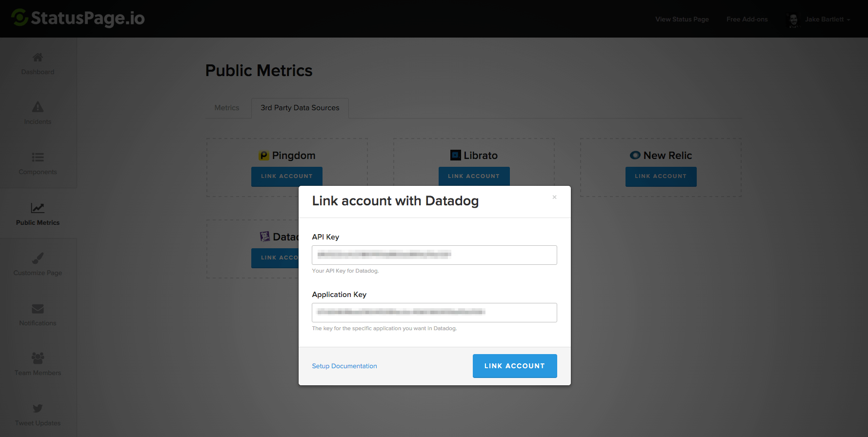Image resolution: width=868 pixels, height=437 pixels.
Task: Open the Setup Documentation link
Action: pos(344,366)
